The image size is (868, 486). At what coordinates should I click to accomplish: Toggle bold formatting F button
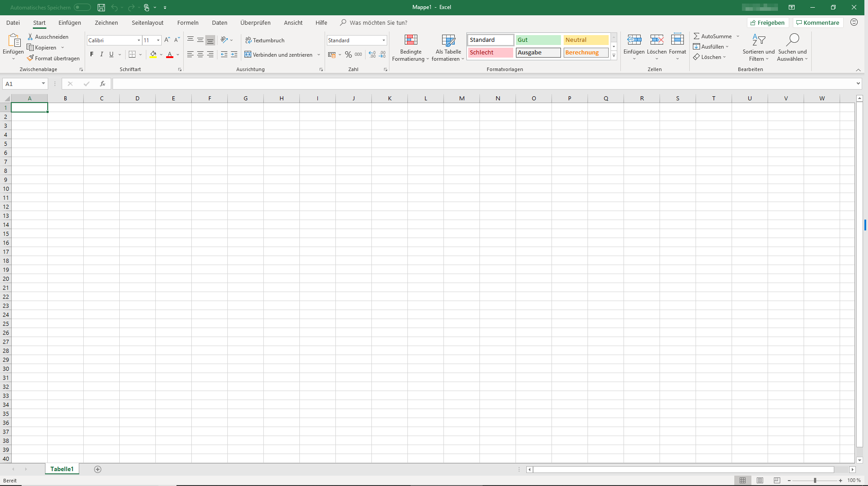[92, 54]
